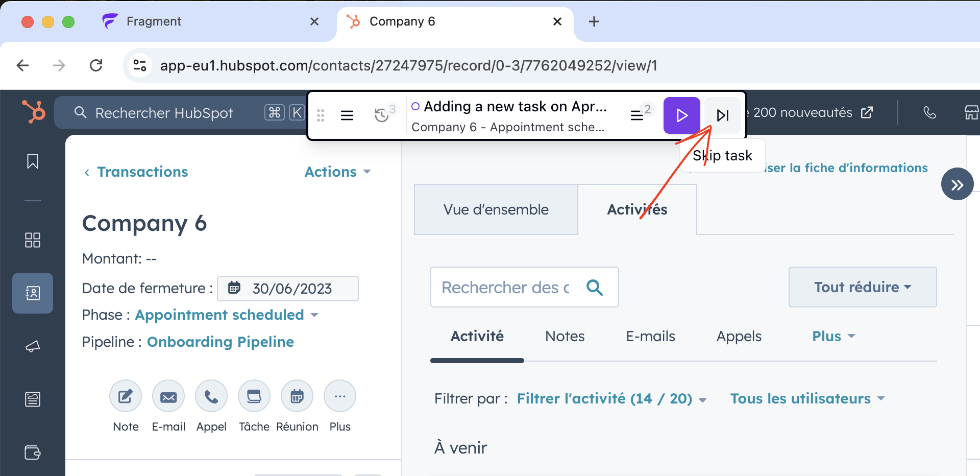Click the Montant: -- value
Image resolution: width=980 pixels, height=476 pixels.
[119, 258]
